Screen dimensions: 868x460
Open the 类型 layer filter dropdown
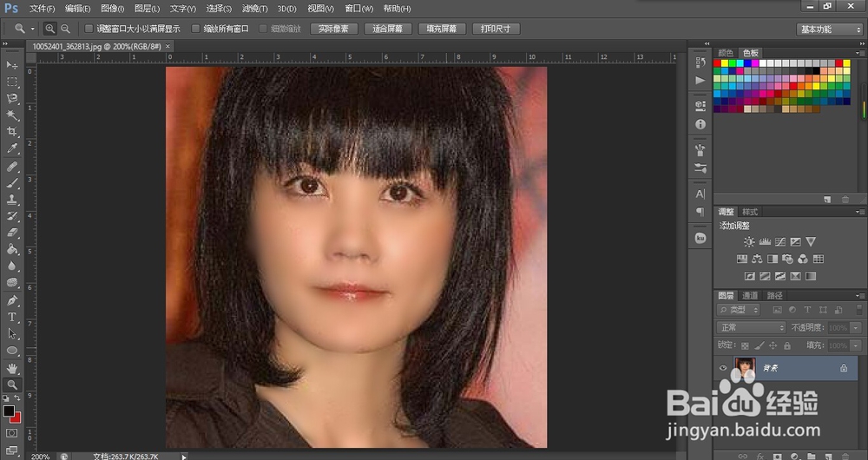pyautogui.click(x=739, y=310)
